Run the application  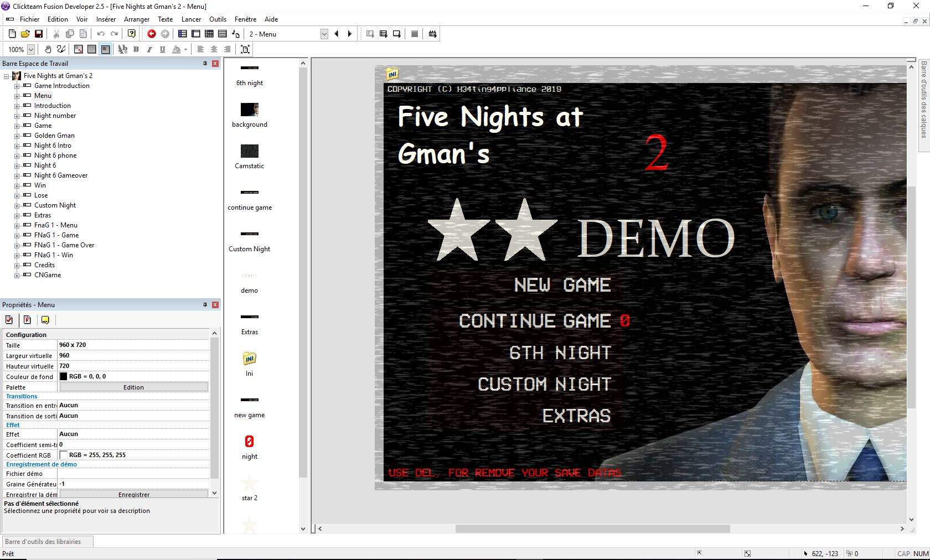point(383,34)
